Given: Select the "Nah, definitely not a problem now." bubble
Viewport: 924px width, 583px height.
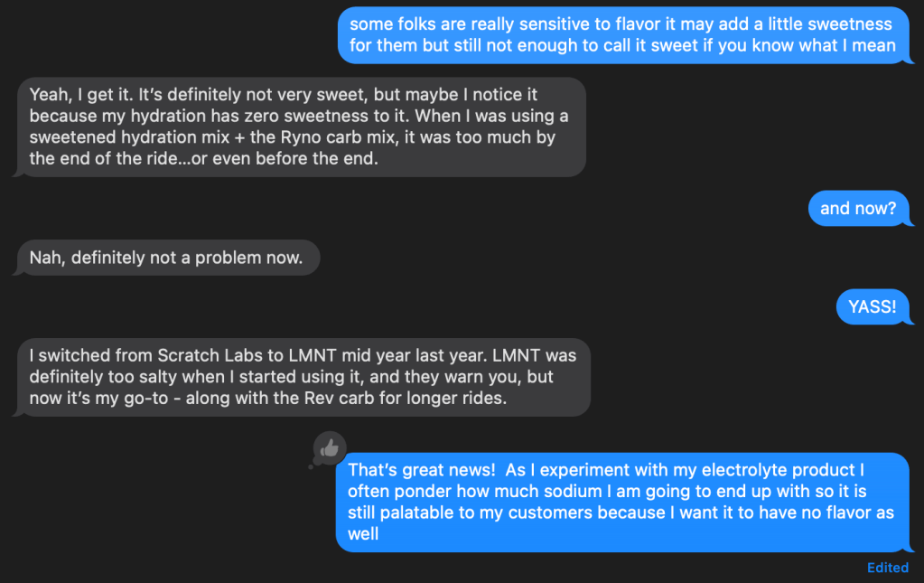Looking at the screenshot, I should point(166,259).
